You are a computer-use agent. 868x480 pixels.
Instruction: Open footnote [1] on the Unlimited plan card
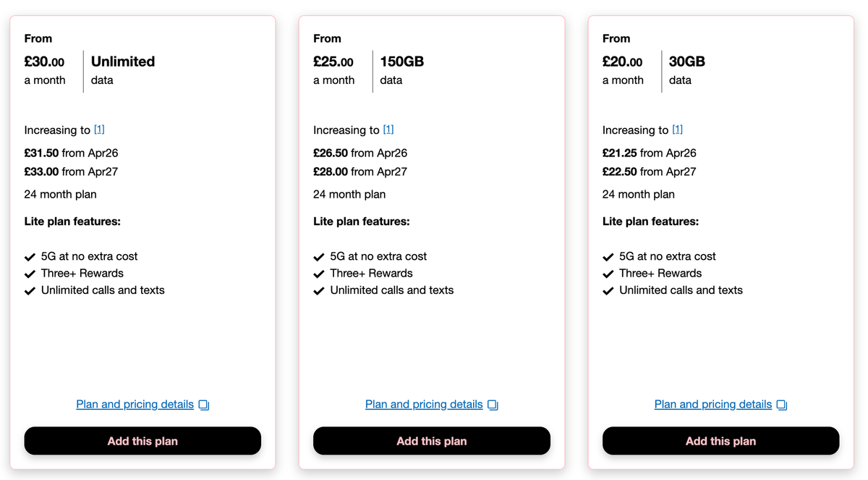[x=99, y=129]
